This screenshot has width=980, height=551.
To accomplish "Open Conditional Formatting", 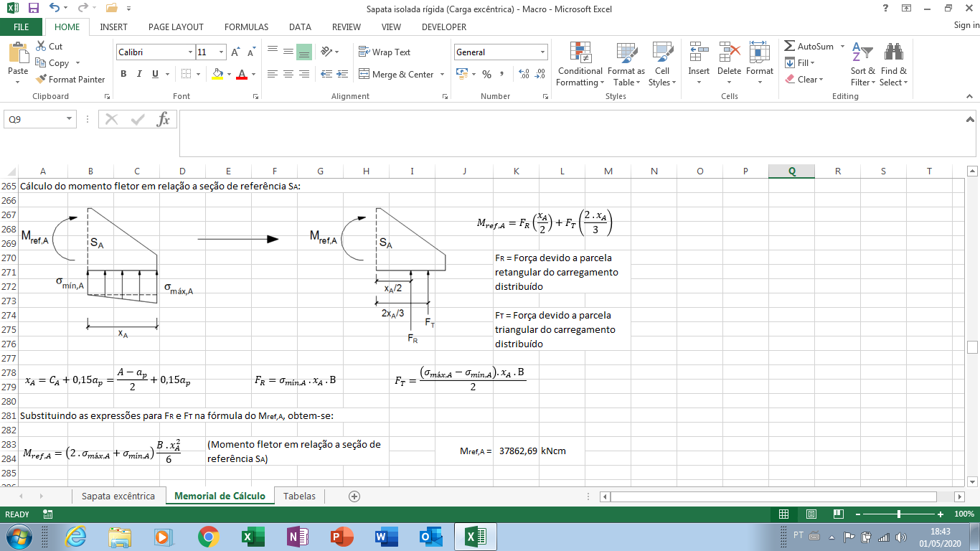I will point(580,64).
